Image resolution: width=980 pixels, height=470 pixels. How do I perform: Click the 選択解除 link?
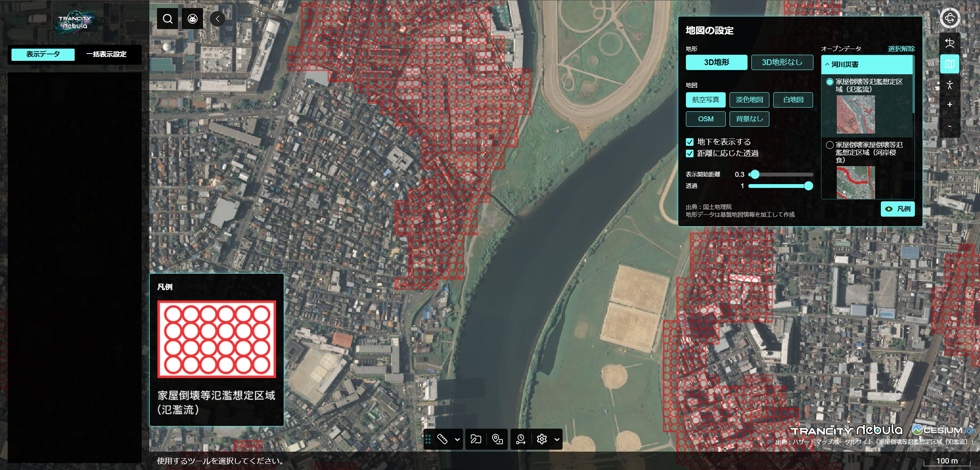(901, 49)
